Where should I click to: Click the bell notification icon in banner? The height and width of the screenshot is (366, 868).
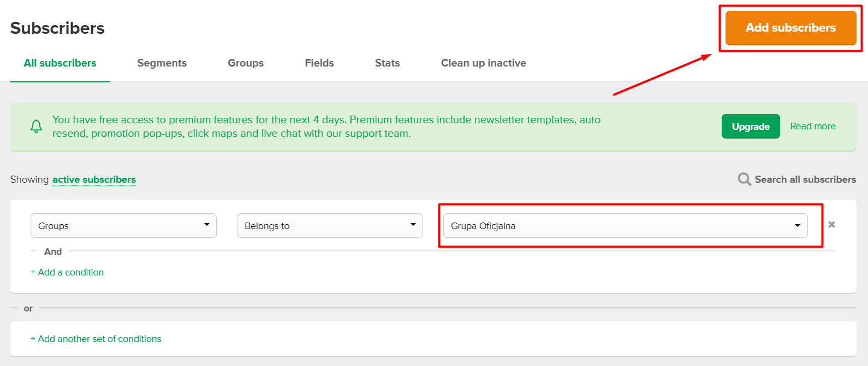coord(36,127)
